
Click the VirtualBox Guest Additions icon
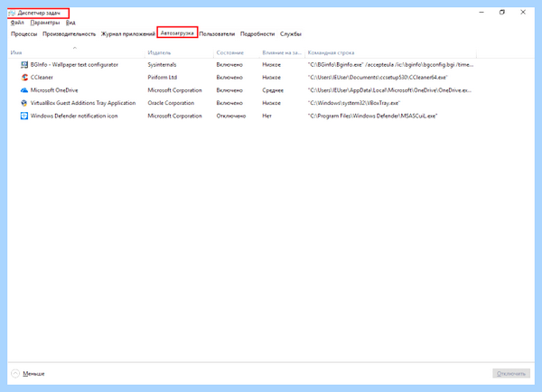coord(24,103)
